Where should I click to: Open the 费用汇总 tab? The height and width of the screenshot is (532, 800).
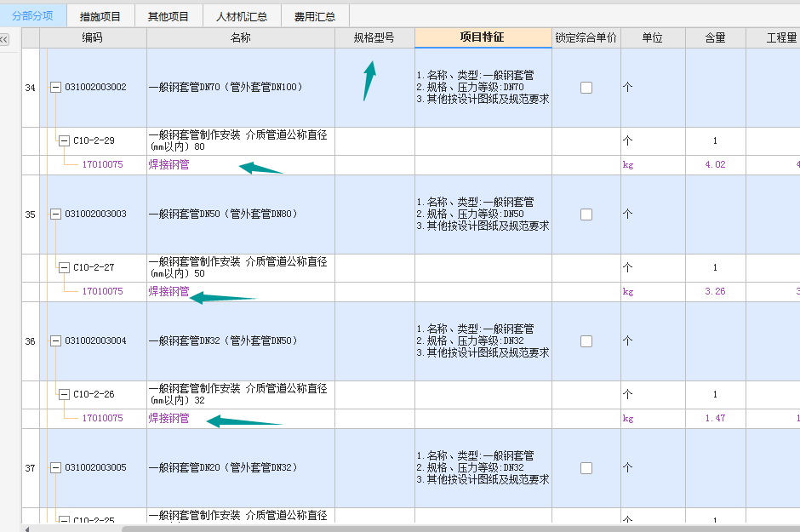pos(315,16)
